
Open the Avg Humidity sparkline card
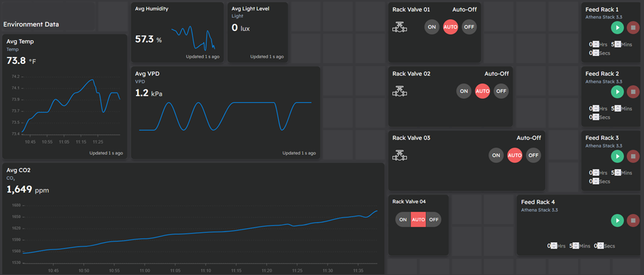[194, 38]
